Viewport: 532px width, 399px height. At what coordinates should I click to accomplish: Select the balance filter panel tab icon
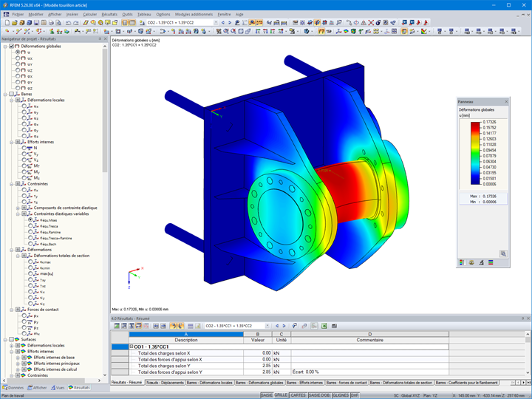(471, 262)
